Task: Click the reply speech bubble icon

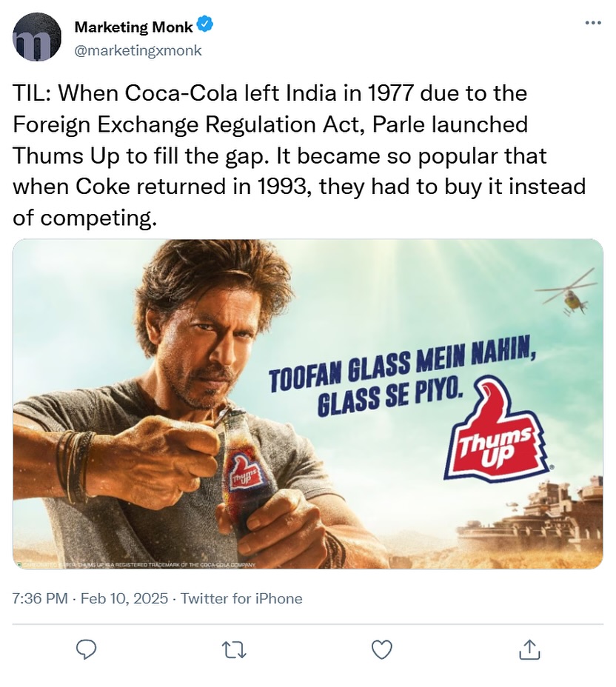Action: pyautogui.click(x=87, y=649)
